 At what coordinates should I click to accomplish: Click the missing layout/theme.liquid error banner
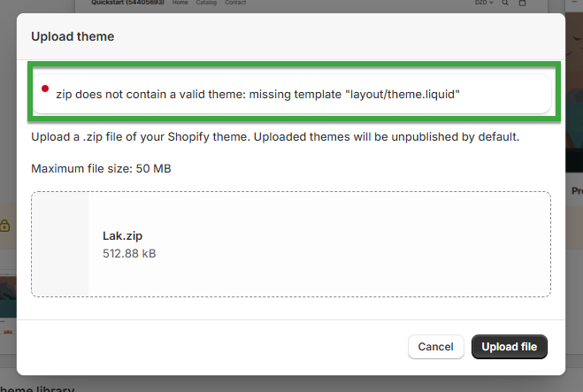(x=292, y=94)
